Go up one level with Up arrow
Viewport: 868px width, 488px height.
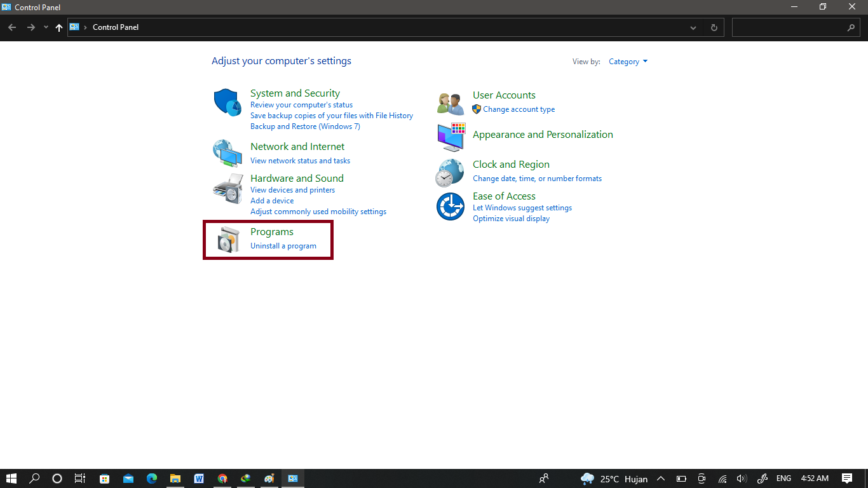[x=59, y=27]
